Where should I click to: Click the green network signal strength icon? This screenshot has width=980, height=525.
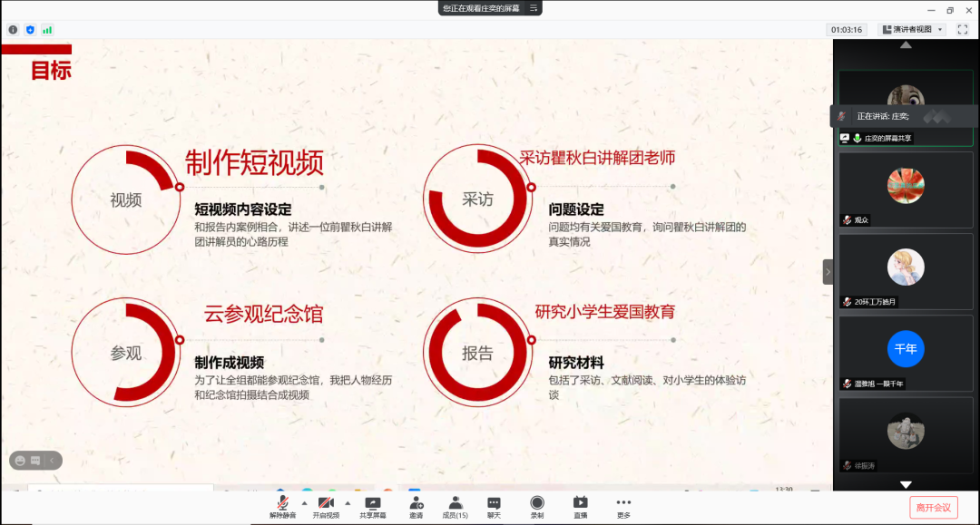(x=47, y=30)
